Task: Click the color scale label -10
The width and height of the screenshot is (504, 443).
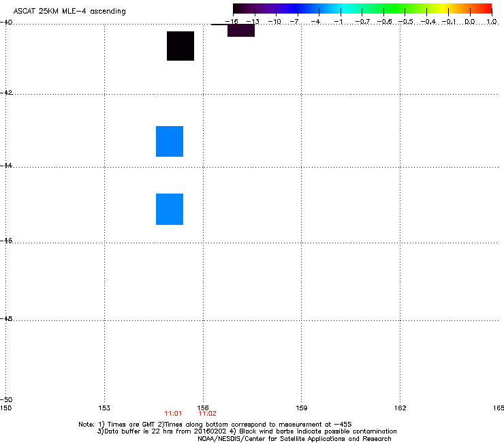Action: click(x=274, y=22)
